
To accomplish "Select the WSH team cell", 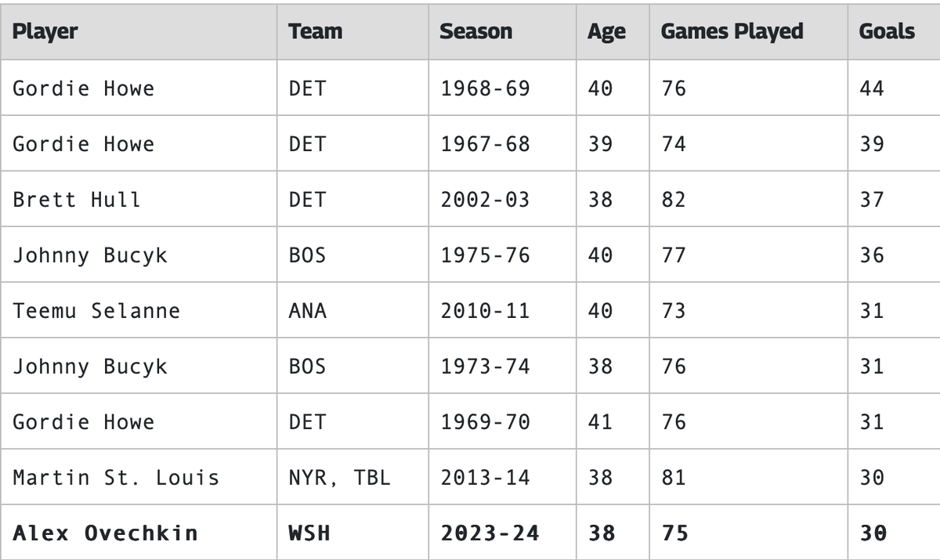I will pos(309,533).
